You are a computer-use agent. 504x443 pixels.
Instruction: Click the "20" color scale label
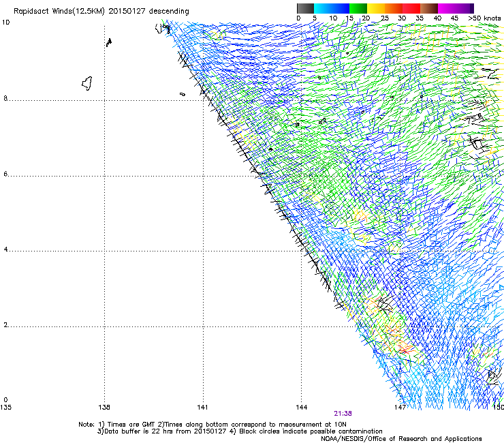coord(366,18)
